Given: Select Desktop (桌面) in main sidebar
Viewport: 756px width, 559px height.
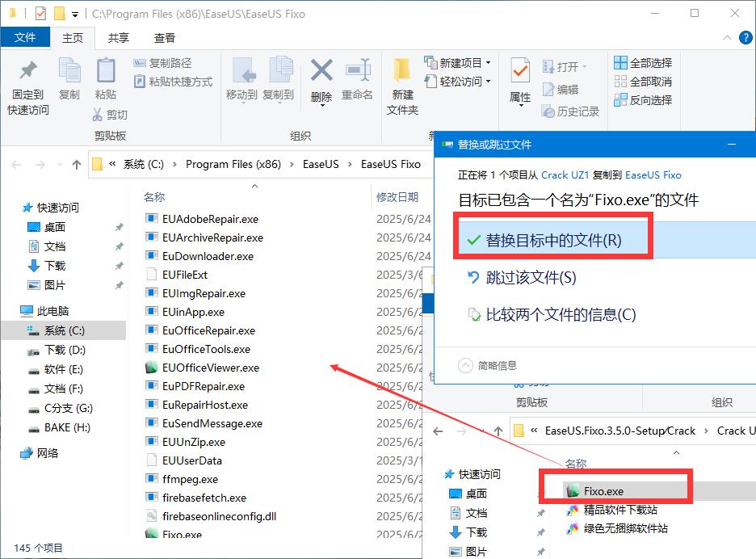Looking at the screenshot, I should coord(47,227).
